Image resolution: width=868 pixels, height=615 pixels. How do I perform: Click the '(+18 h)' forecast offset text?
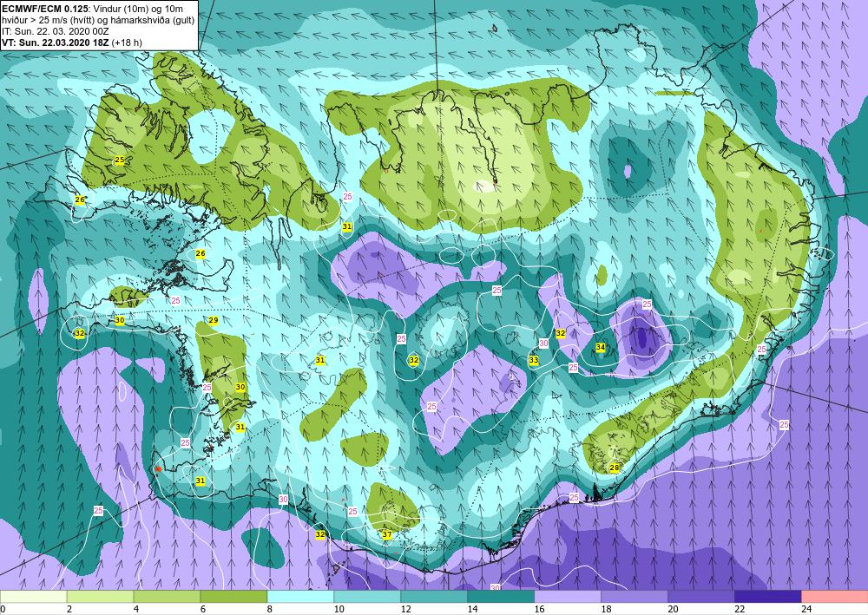(x=127, y=43)
